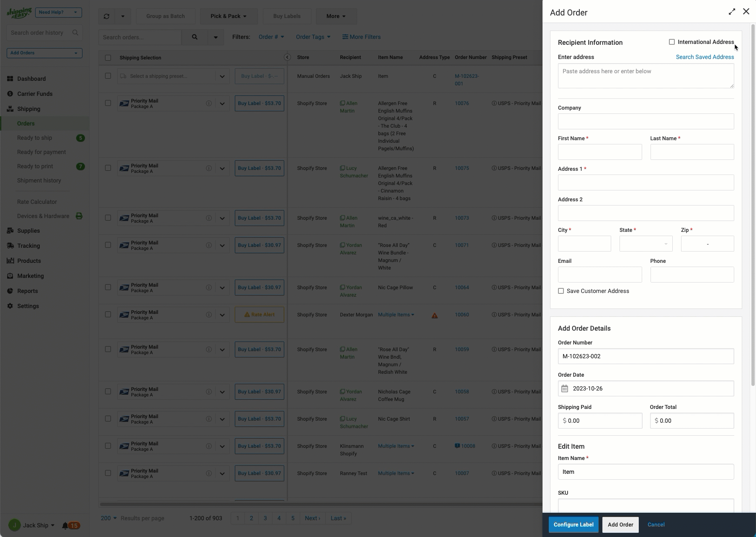This screenshot has width=756, height=537.
Task: Click info icon on order 10071 Priority Mail
Action: pos(208,245)
